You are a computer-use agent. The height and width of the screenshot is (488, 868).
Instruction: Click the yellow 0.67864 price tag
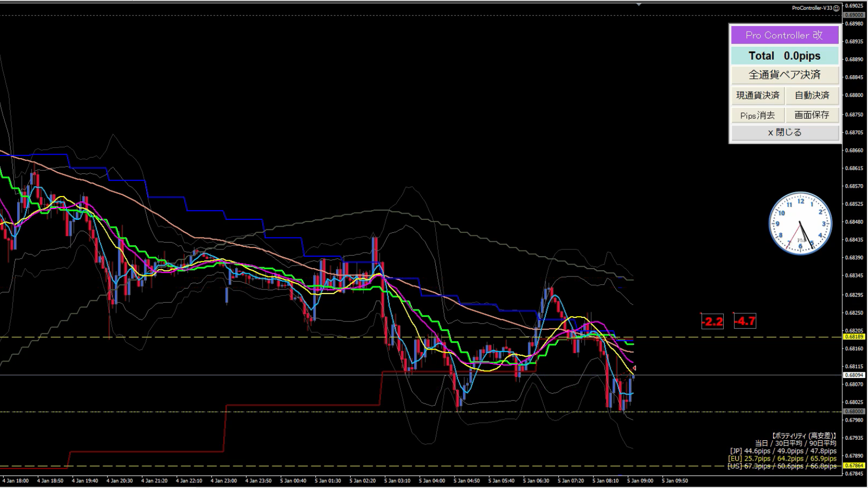pos(855,466)
